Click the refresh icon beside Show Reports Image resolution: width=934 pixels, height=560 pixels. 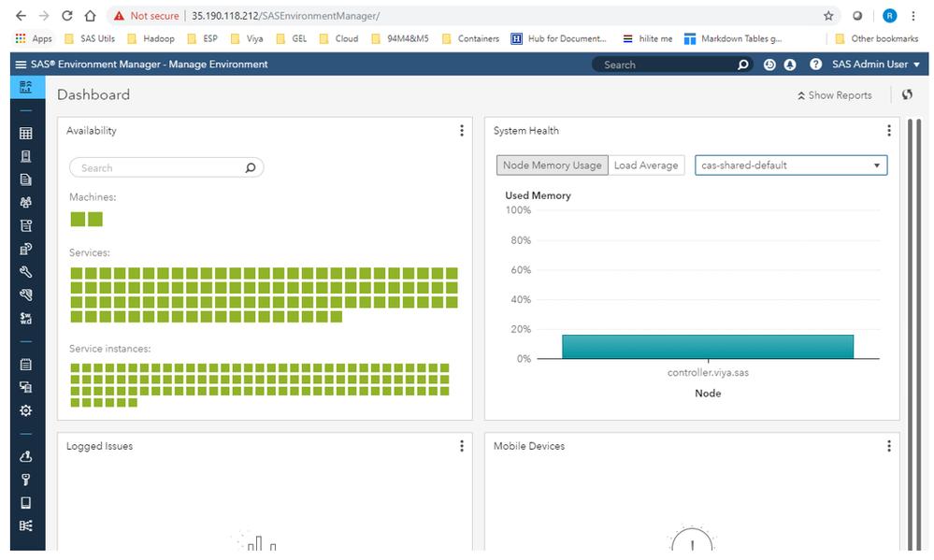(907, 94)
